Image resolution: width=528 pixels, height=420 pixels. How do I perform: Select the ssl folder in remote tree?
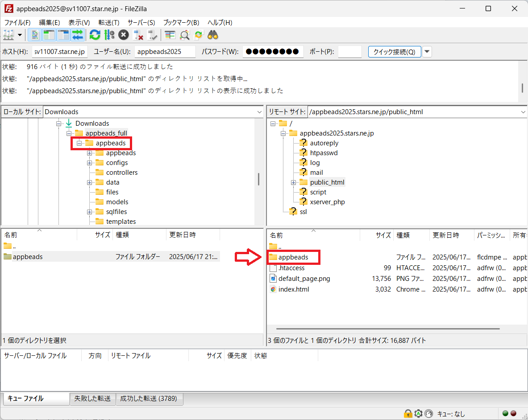(x=303, y=212)
